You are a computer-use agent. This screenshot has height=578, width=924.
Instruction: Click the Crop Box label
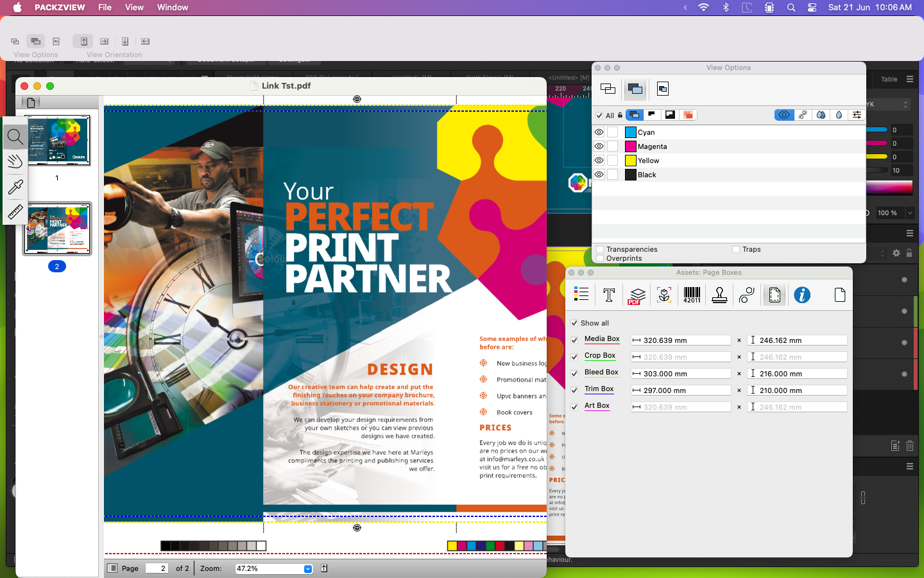(600, 356)
